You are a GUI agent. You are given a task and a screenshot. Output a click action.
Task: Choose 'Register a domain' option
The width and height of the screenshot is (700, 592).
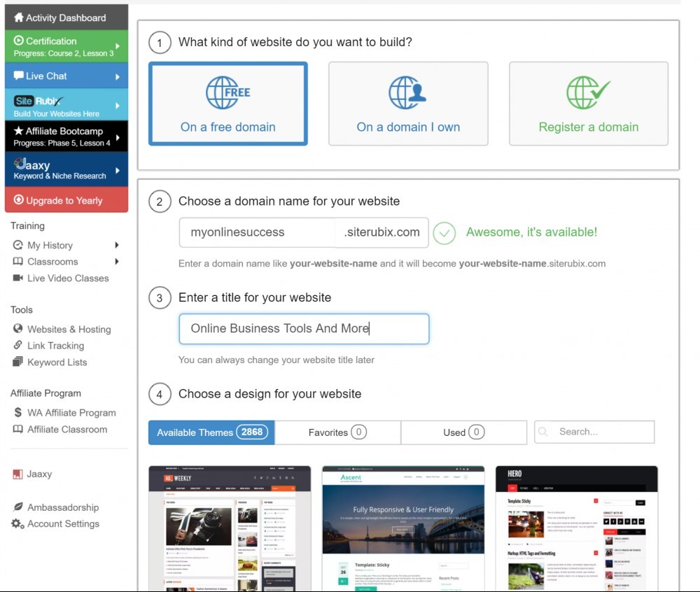(589, 104)
